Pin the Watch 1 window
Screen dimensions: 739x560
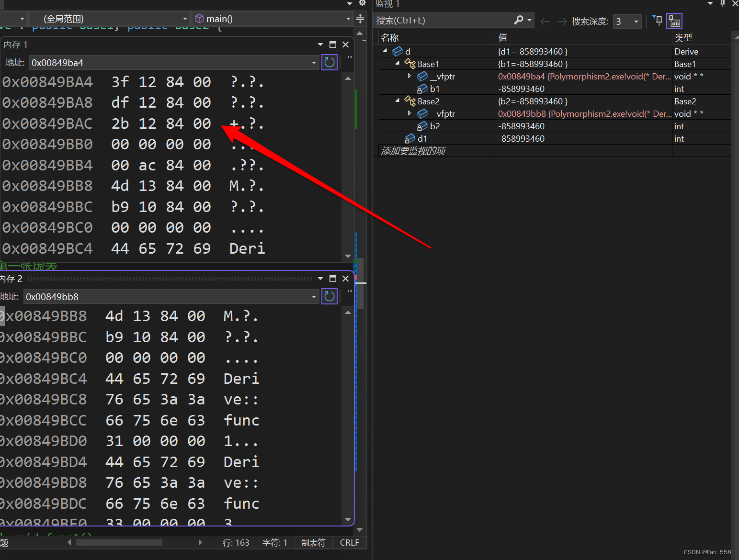point(723,3)
